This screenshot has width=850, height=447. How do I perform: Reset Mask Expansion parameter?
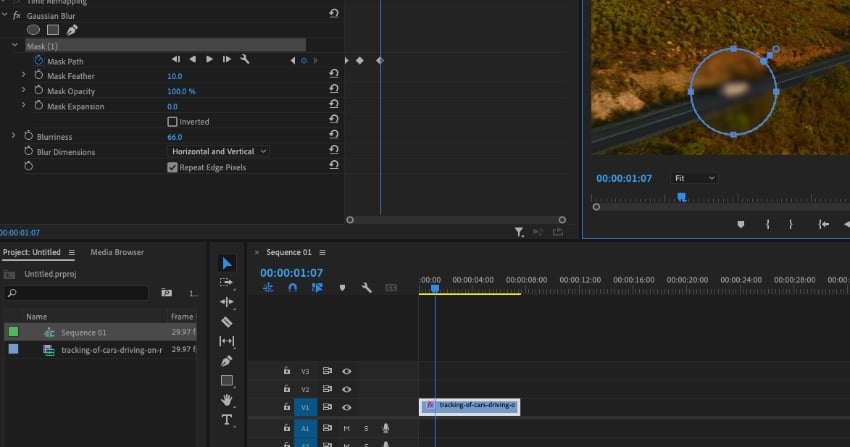click(334, 103)
